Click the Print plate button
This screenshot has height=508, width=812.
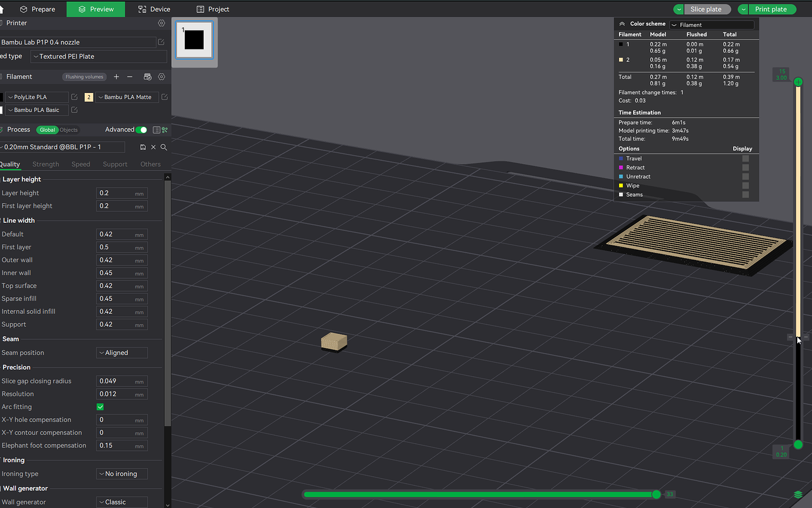click(771, 9)
